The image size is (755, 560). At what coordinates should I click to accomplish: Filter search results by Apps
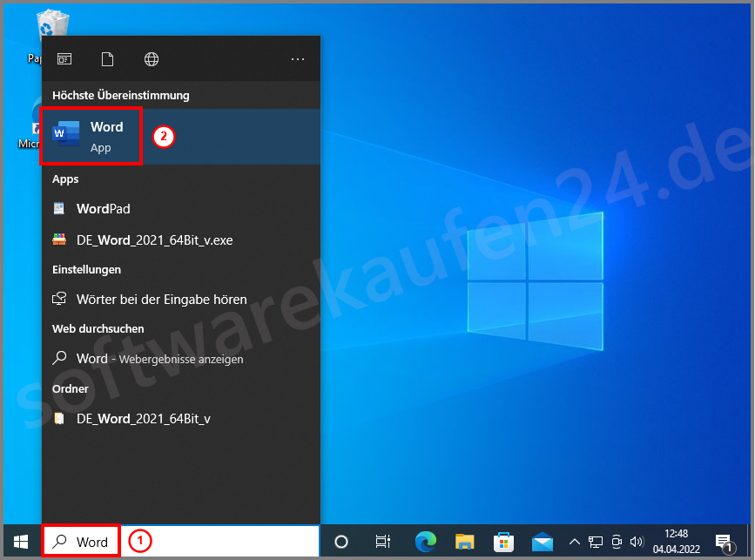tap(64, 58)
